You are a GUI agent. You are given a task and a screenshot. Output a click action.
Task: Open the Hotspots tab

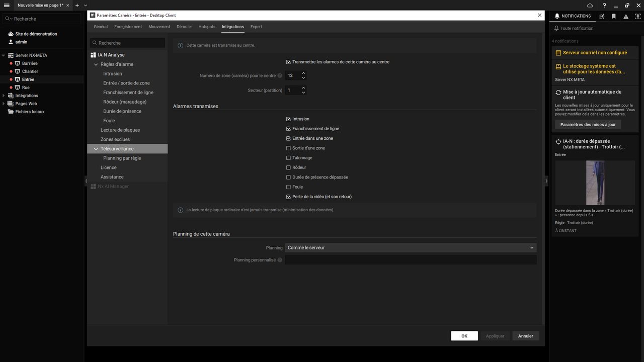(x=207, y=27)
